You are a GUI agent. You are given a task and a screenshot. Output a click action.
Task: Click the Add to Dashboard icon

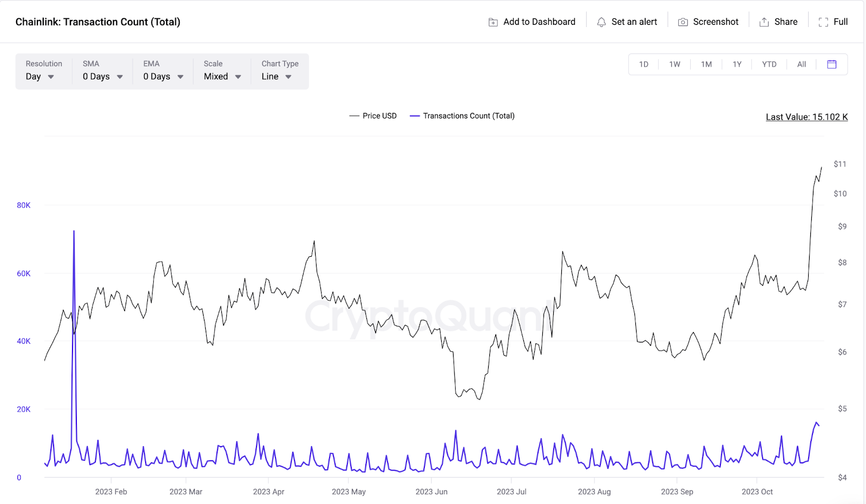point(493,22)
